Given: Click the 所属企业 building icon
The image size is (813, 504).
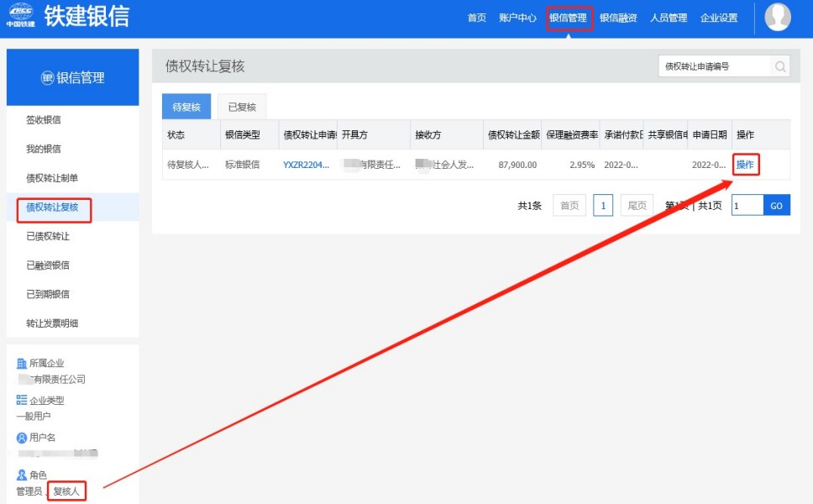Looking at the screenshot, I should click(x=22, y=364).
